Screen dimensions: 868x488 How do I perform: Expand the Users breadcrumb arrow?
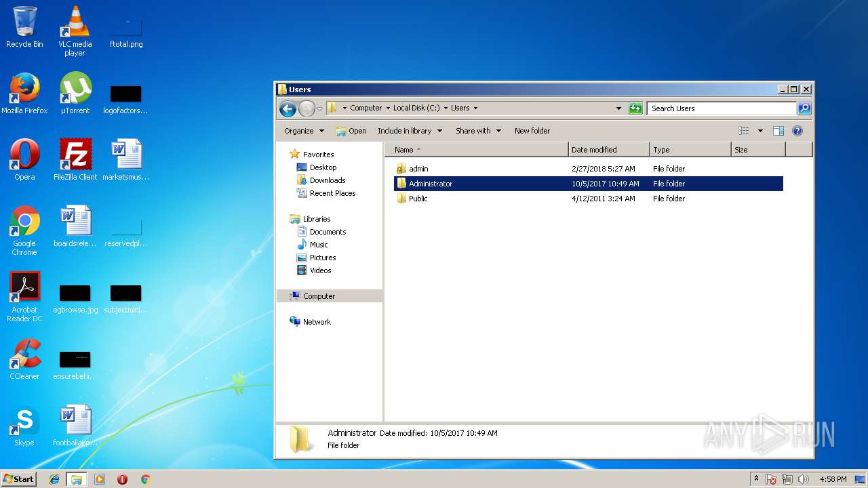coord(475,108)
